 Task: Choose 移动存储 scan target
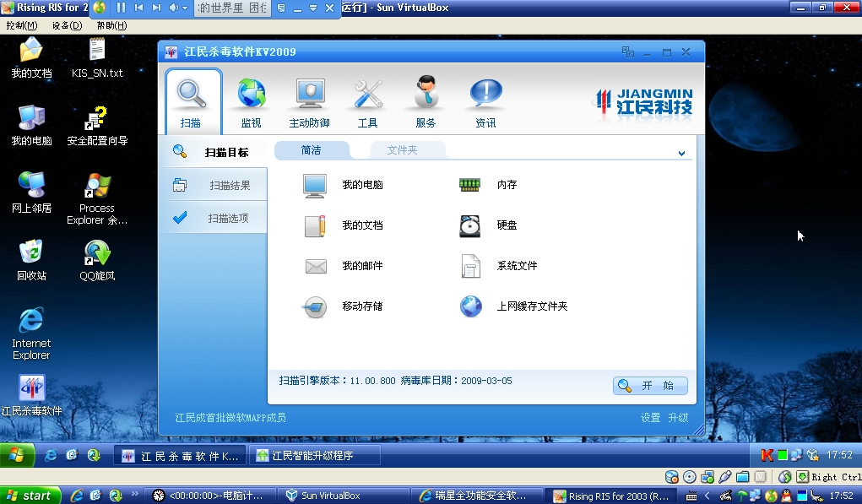tap(343, 306)
